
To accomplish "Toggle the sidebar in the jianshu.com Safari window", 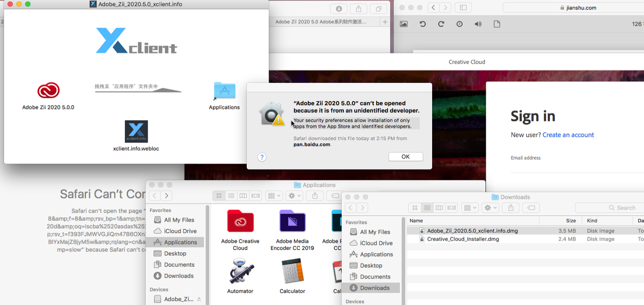I will [463, 8].
